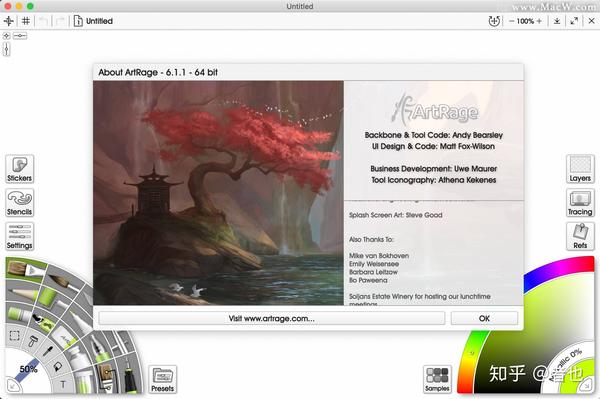Collapse color picker via corner arrow
The width and height of the screenshot is (600, 399).
coord(587,386)
